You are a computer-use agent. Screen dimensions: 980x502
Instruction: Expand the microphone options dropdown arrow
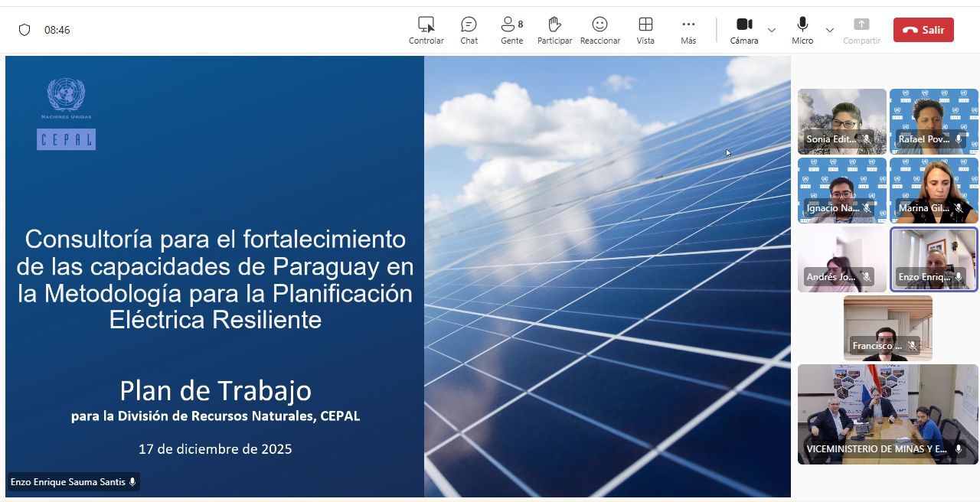tap(830, 30)
